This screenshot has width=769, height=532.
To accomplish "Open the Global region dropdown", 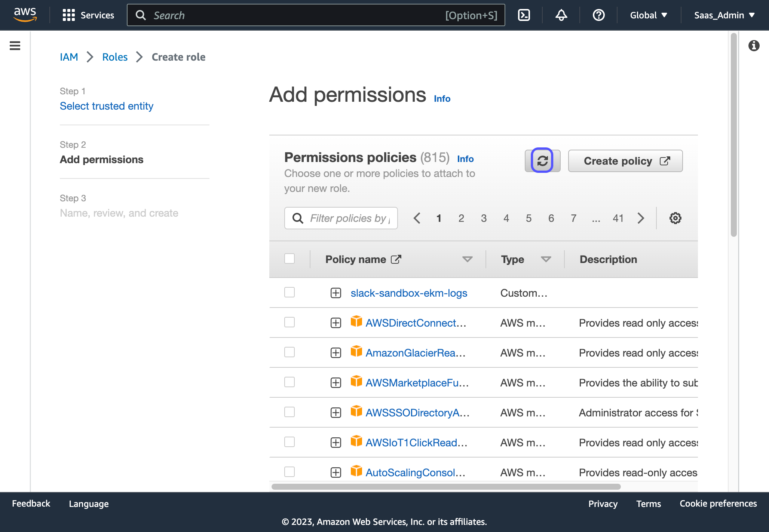I will 649,15.
